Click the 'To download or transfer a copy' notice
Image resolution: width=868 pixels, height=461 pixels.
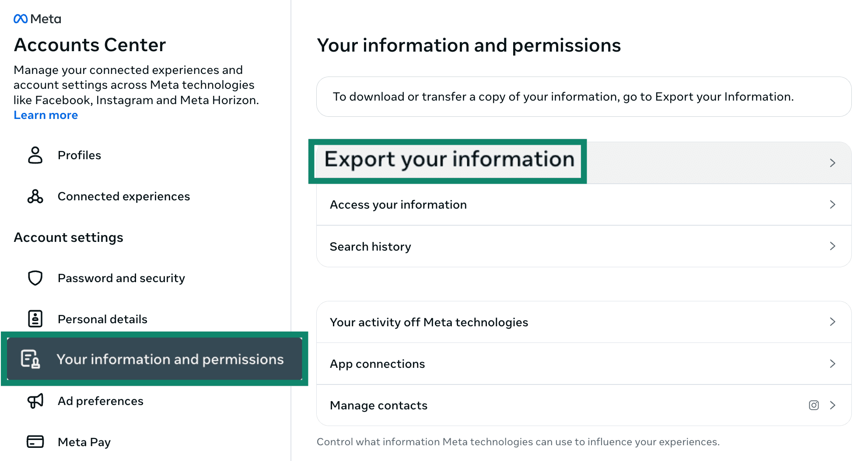coord(584,97)
